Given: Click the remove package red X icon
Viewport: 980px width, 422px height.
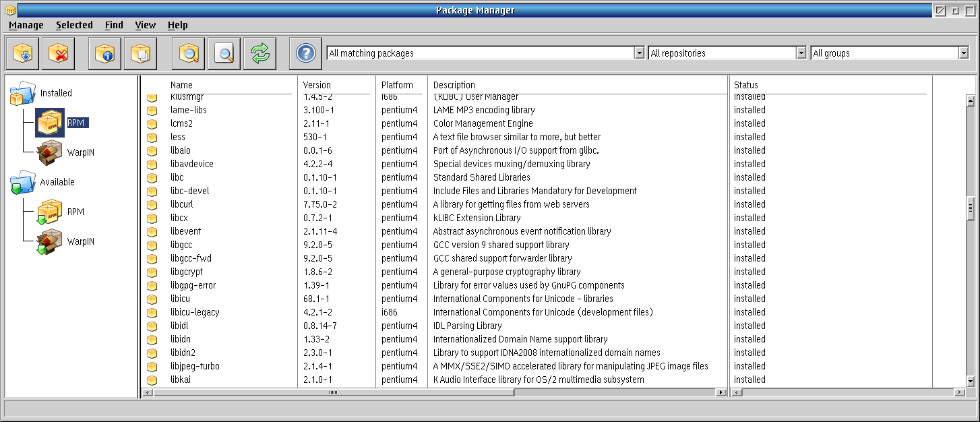Looking at the screenshot, I should pos(59,53).
